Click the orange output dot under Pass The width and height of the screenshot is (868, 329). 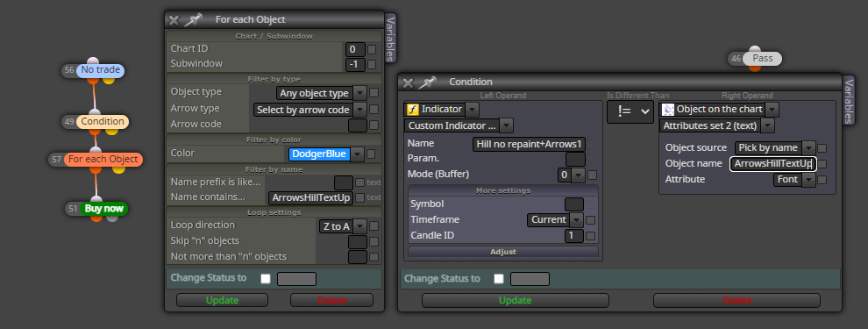pos(755,68)
